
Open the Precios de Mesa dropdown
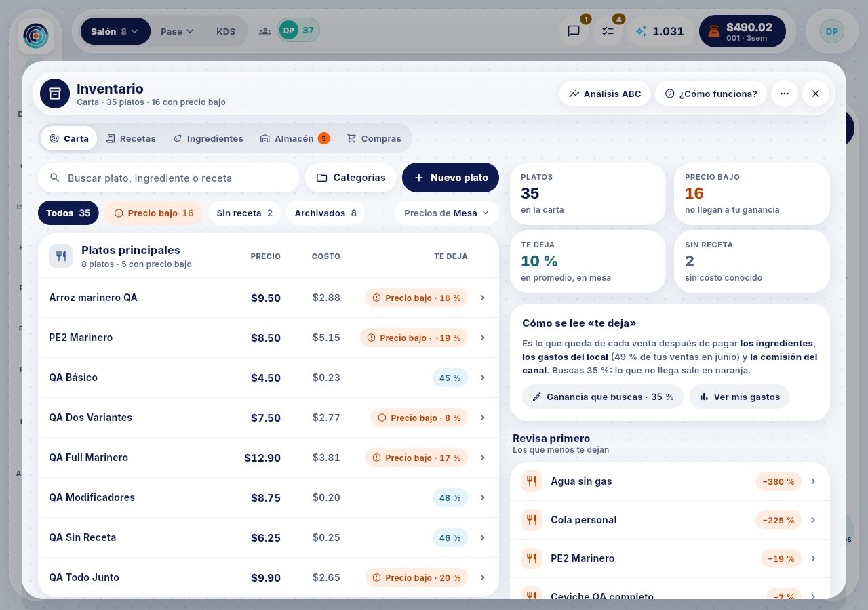(x=446, y=213)
